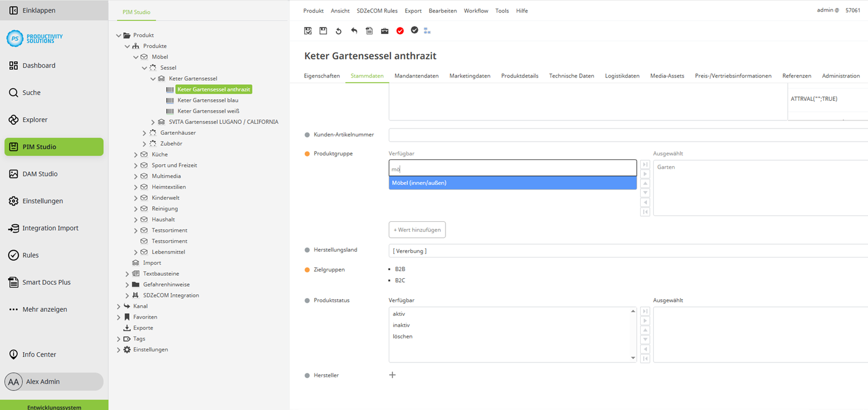
Task: Open the Herstellungsland Vererbung dropdown
Action: [626, 251]
